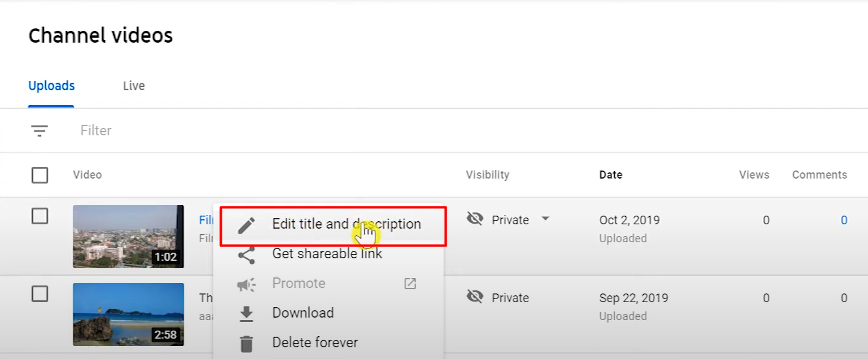868x359 pixels.
Task: Click the external link icon beside Promote
Action: [410, 284]
